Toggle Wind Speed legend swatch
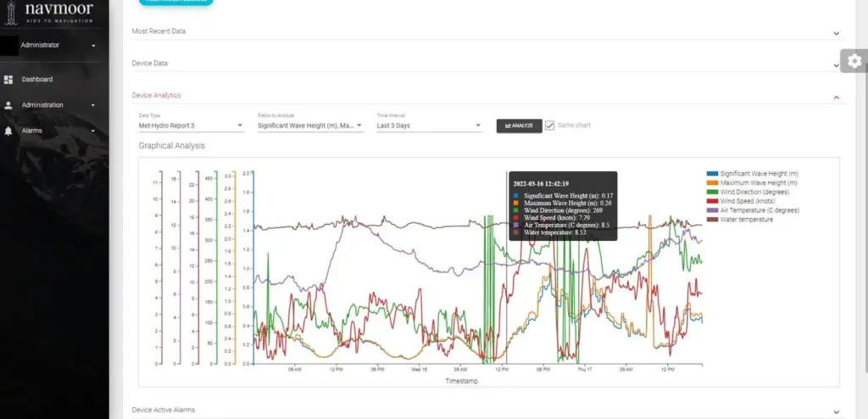 [712, 201]
